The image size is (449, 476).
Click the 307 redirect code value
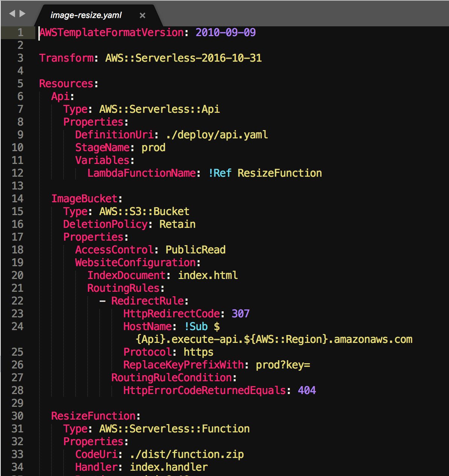tap(241, 314)
